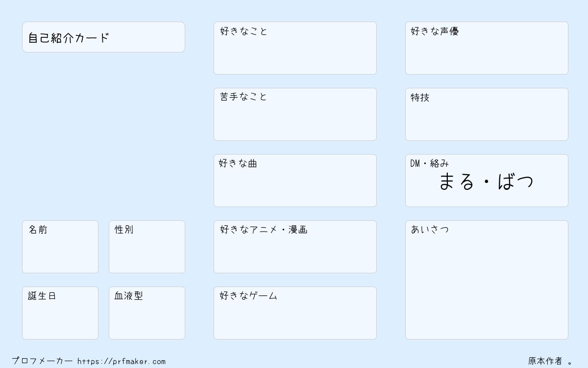Click the 好きなアニメ・漫画 box
588x368 pixels.
295,247
